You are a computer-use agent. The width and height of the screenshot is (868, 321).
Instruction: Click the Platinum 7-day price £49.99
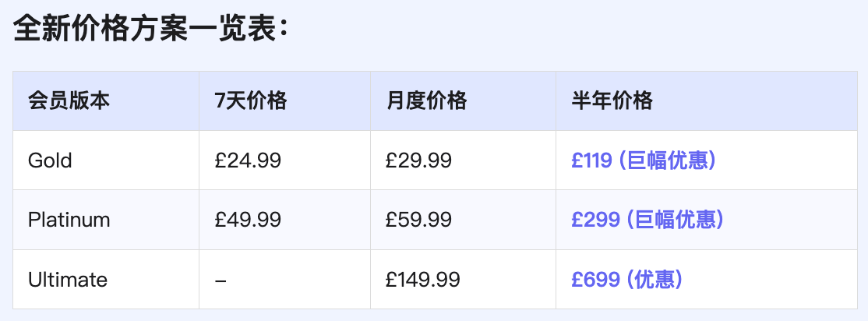pos(248,220)
